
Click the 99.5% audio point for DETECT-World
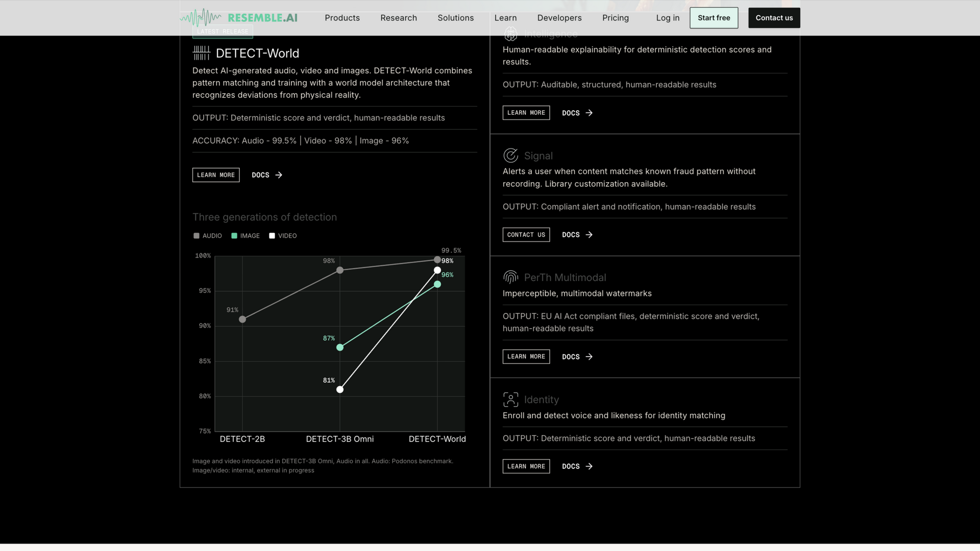point(437,260)
